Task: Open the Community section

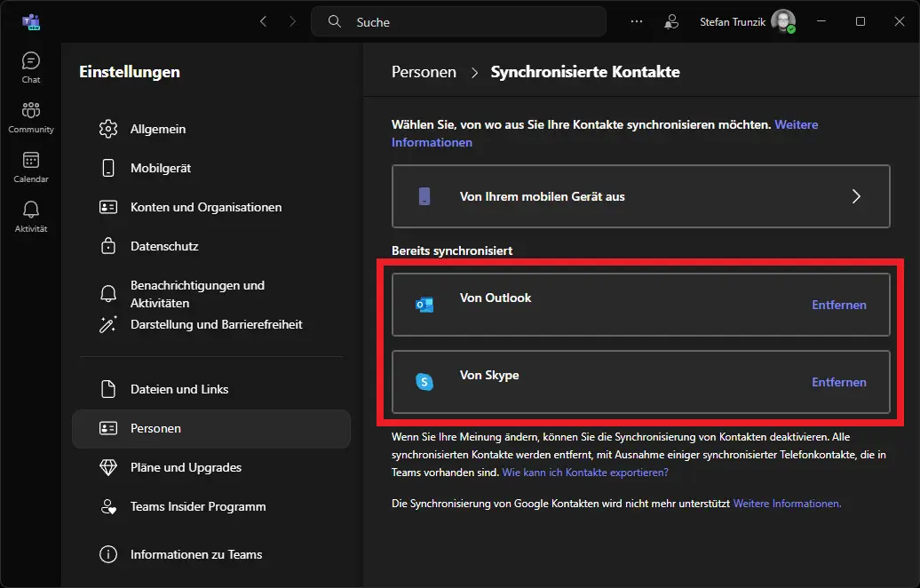Action: coord(30,117)
